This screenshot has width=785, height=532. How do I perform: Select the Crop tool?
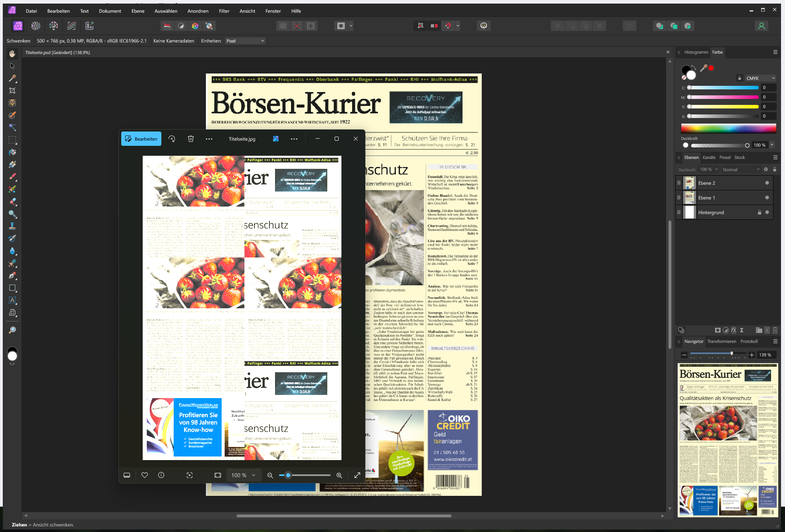12,91
